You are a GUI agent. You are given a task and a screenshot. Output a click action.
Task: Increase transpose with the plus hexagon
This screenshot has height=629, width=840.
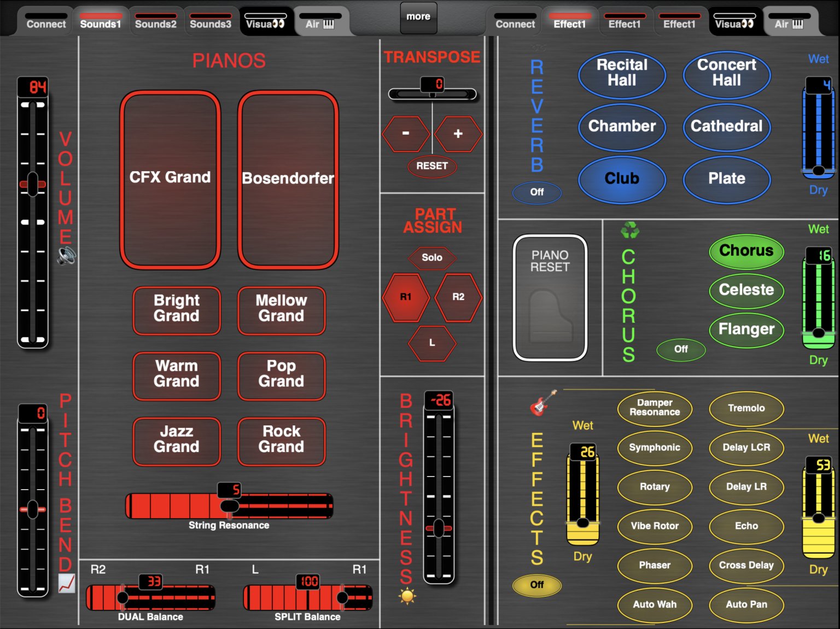tap(458, 133)
